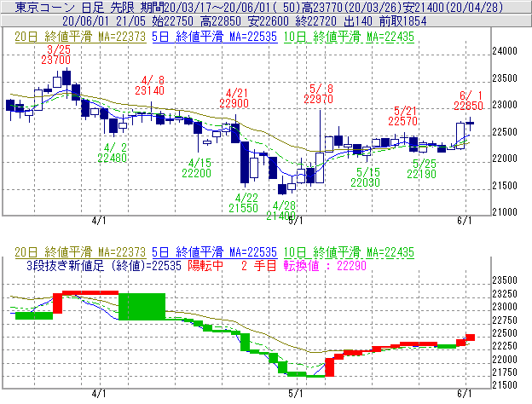Click the 24000 price axis label
Screen dimensions: 532x404
(505, 51)
